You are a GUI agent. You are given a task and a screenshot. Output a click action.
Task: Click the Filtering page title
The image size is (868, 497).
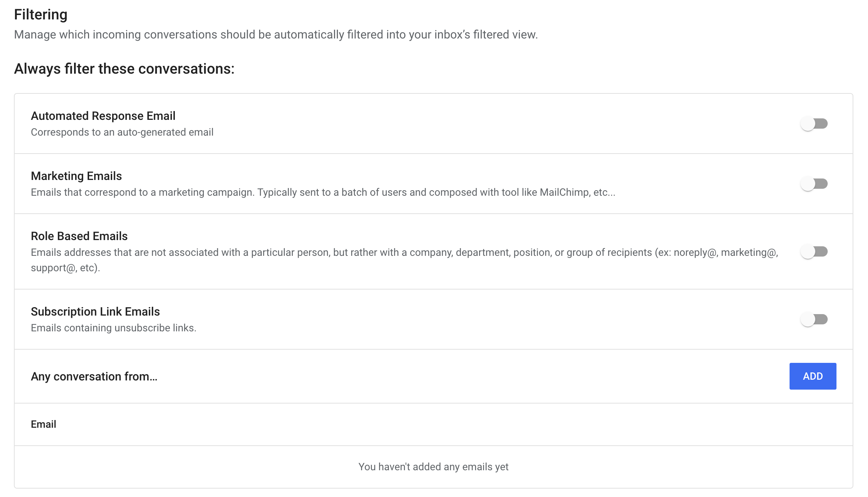coord(41,15)
